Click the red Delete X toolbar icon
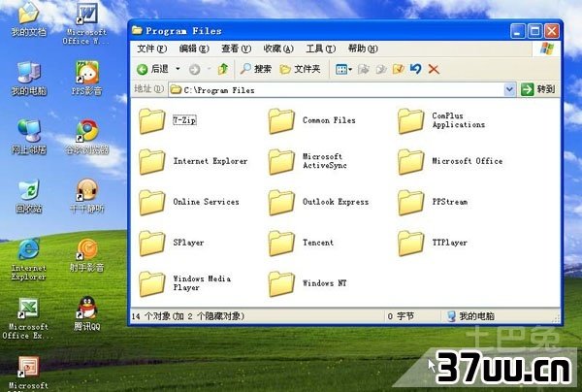The width and height of the screenshot is (582, 392). [x=434, y=69]
